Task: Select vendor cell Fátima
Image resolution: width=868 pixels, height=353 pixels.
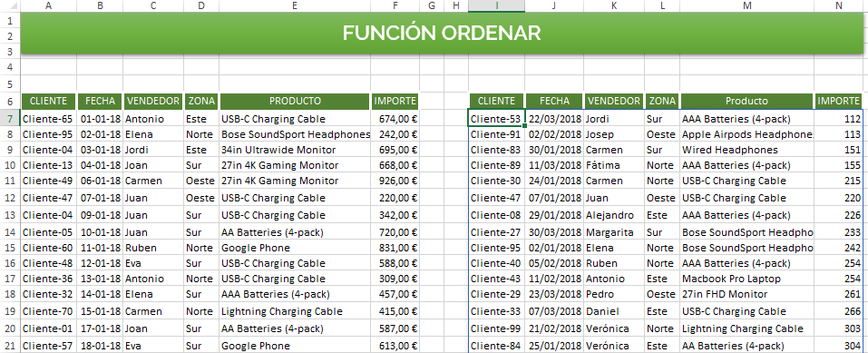Action: point(614,165)
